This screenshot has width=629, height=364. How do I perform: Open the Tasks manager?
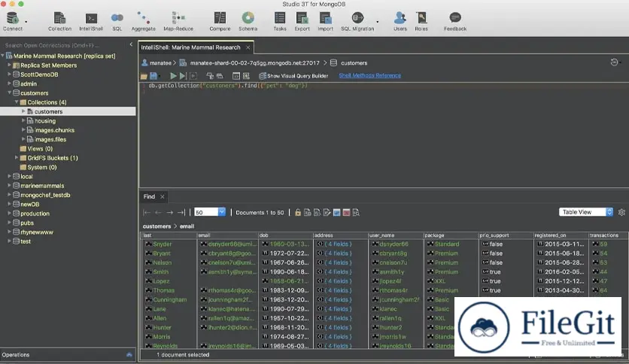click(x=280, y=21)
